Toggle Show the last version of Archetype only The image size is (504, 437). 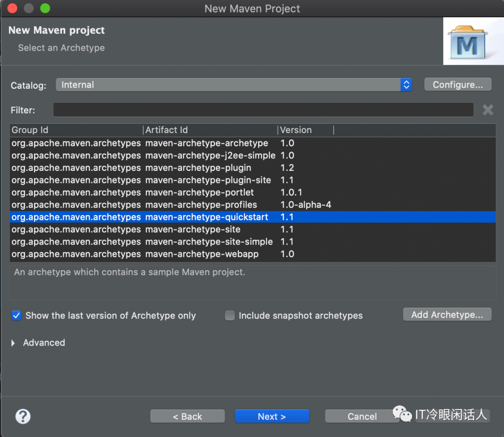tap(16, 316)
